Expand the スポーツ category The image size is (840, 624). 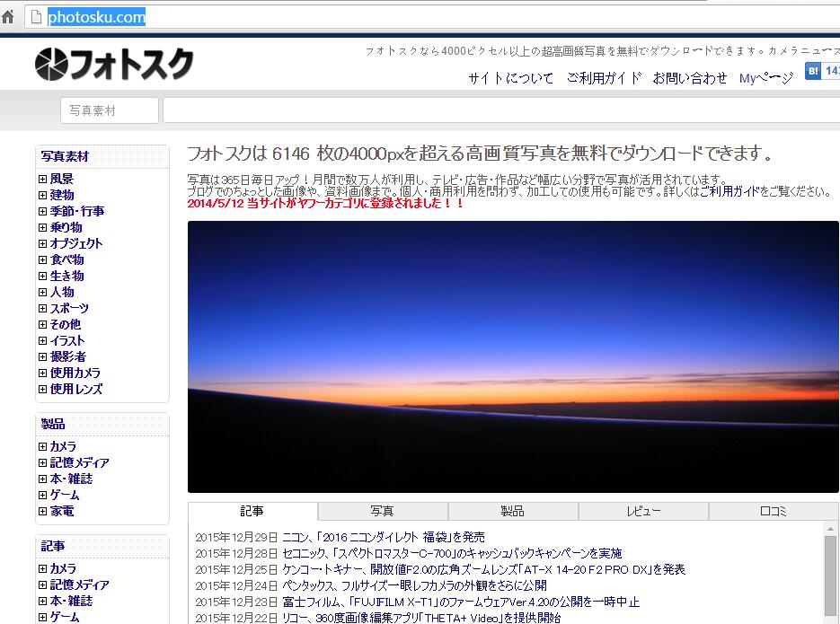click(x=43, y=308)
